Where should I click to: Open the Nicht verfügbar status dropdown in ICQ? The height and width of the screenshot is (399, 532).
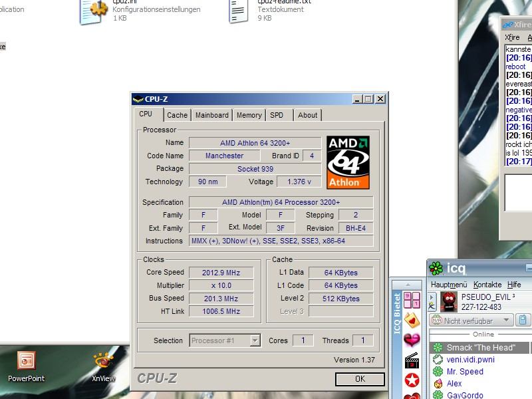click(471, 321)
